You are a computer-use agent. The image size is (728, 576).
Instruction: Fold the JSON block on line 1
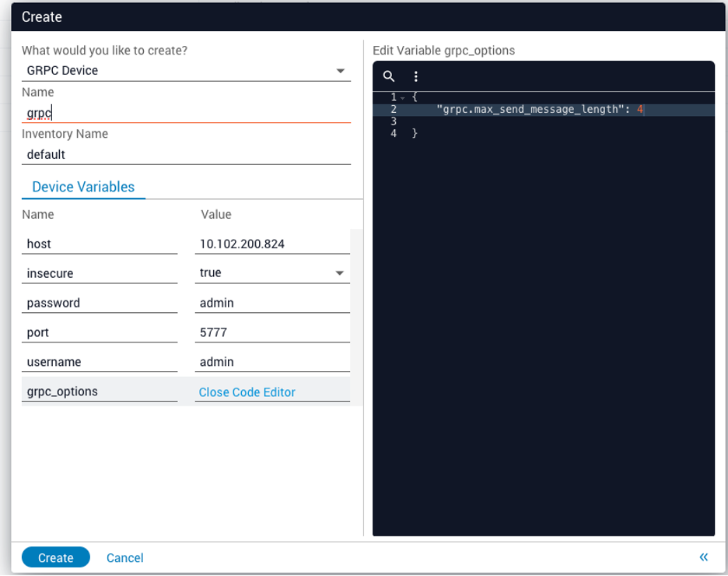pos(402,97)
